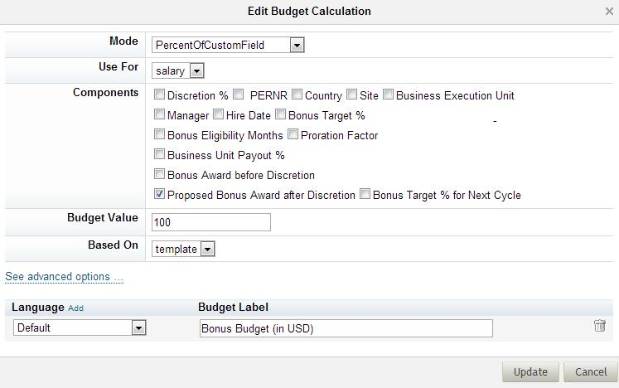Click the Update button
619x388 pixels.
[x=530, y=371]
